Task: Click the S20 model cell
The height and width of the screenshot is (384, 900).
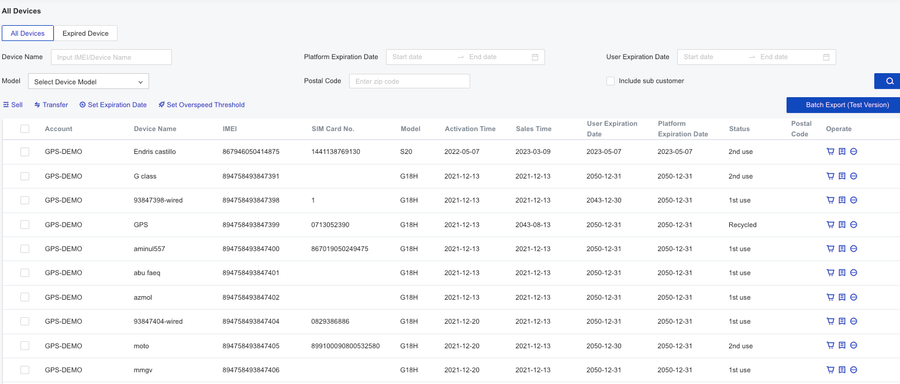Action: pyautogui.click(x=406, y=152)
